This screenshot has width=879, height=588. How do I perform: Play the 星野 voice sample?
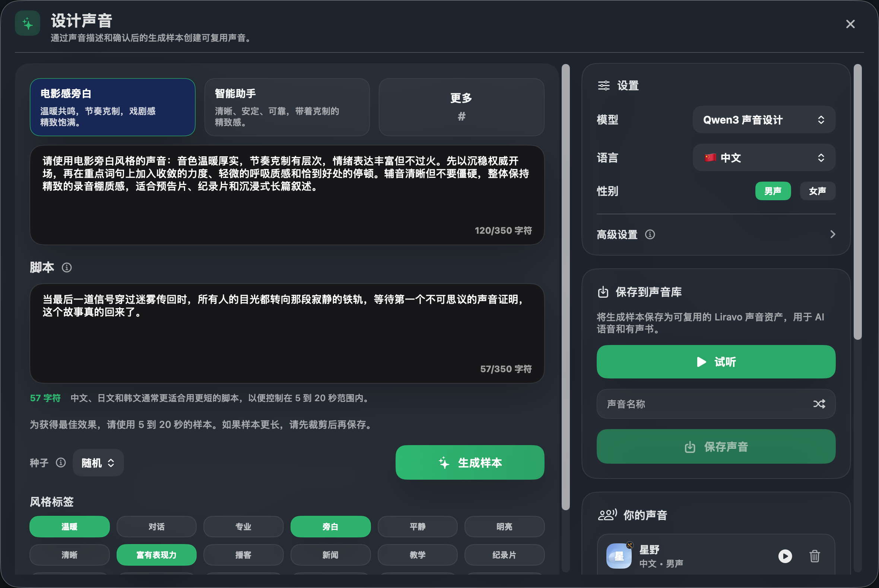click(785, 556)
